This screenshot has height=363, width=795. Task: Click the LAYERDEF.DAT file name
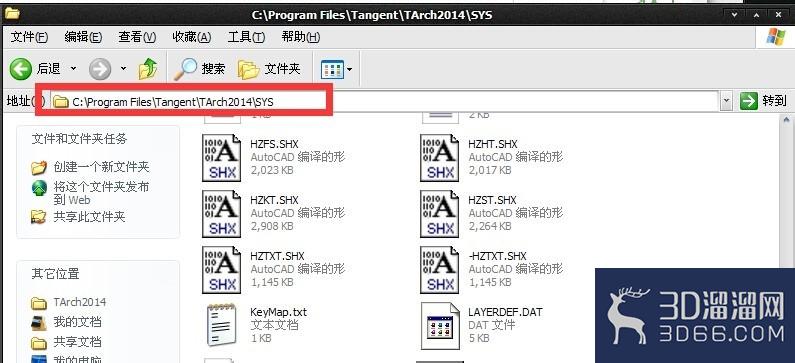click(x=505, y=312)
